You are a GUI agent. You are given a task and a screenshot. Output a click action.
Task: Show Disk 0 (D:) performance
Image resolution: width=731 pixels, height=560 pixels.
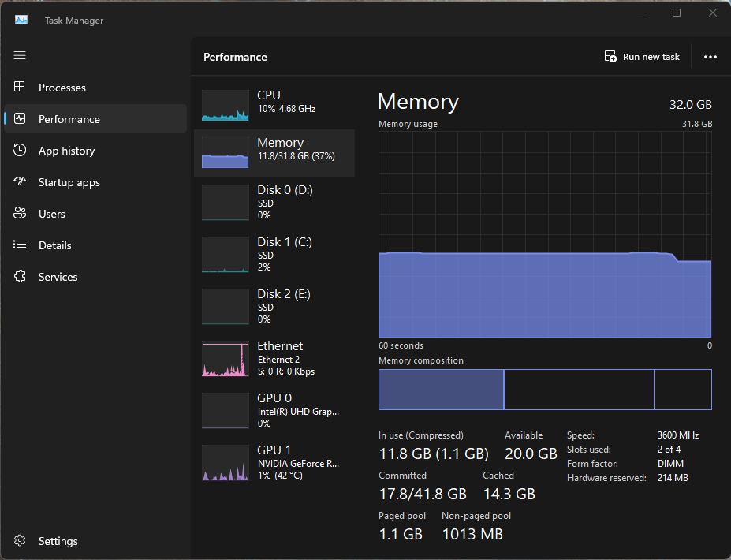coord(274,202)
